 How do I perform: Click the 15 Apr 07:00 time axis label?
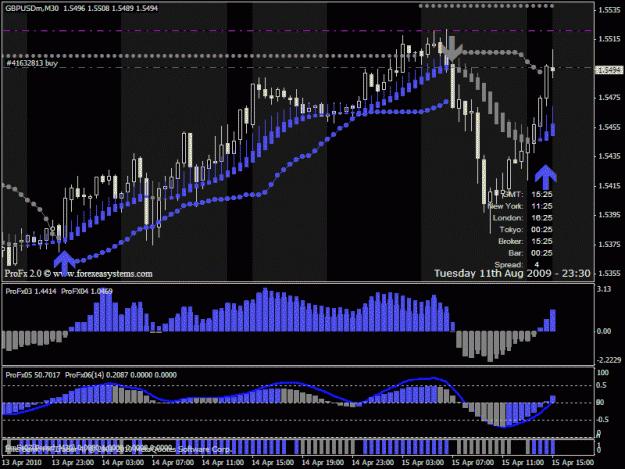(x=473, y=463)
